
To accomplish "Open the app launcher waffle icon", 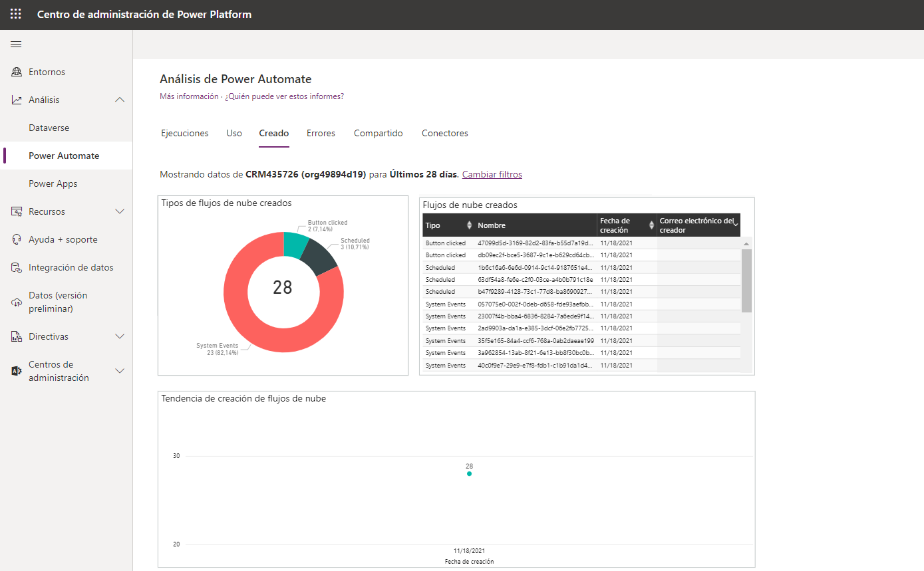I will pos(15,14).
